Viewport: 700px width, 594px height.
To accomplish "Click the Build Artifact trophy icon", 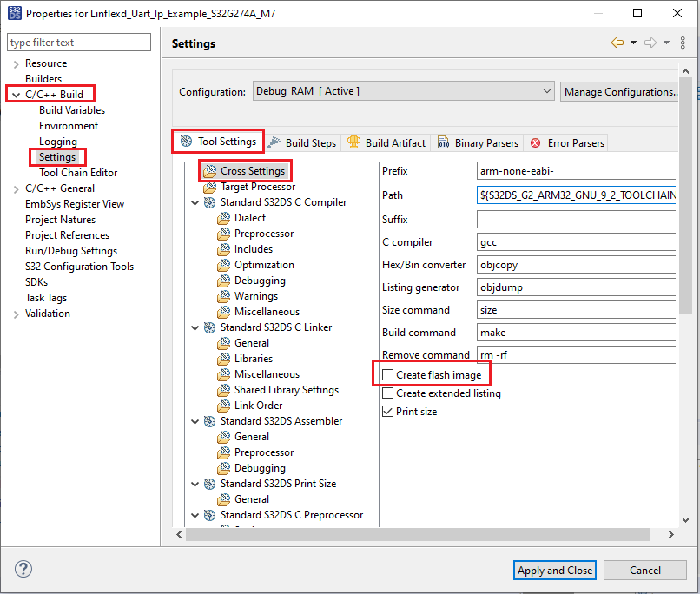I will click(x=353, y=142).
